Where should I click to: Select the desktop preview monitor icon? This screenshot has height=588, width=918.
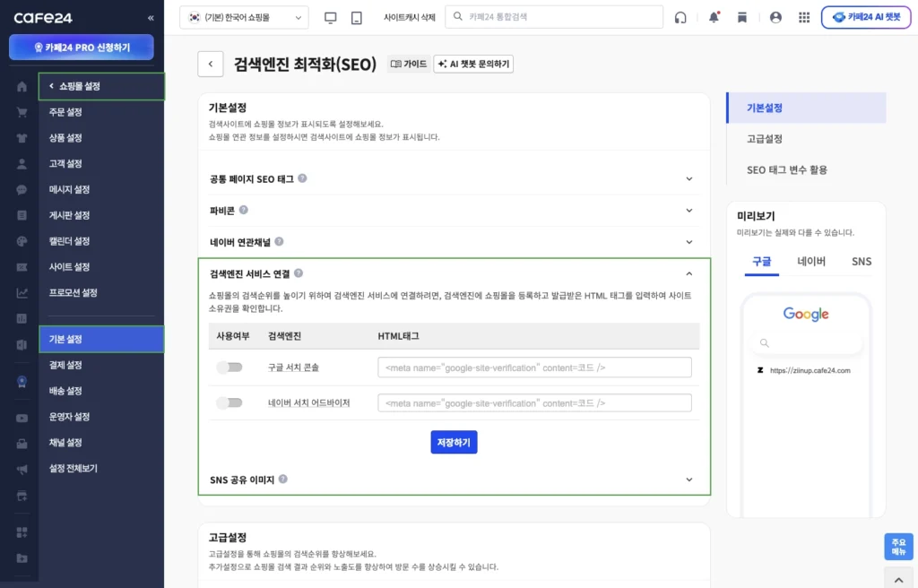pos(332,17)
